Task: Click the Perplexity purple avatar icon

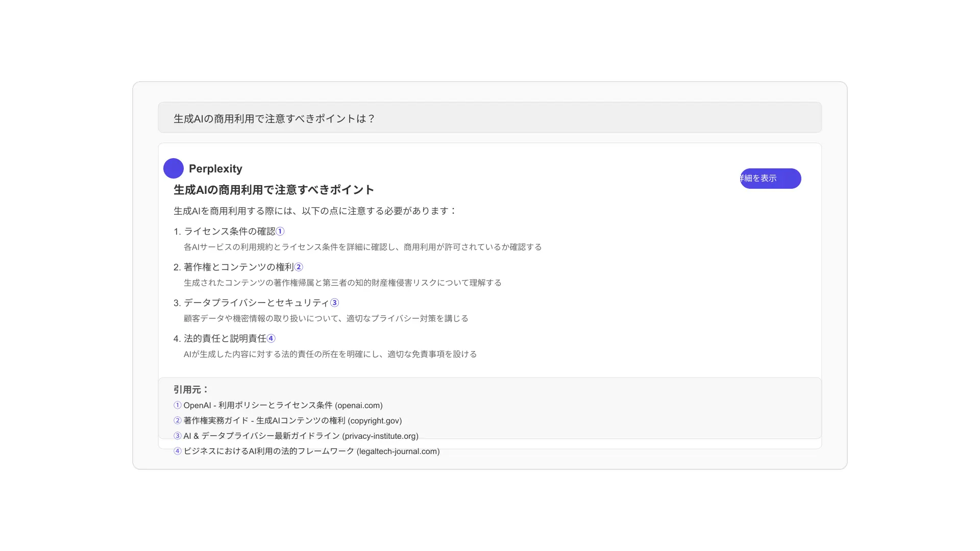Action: (174, 168)
